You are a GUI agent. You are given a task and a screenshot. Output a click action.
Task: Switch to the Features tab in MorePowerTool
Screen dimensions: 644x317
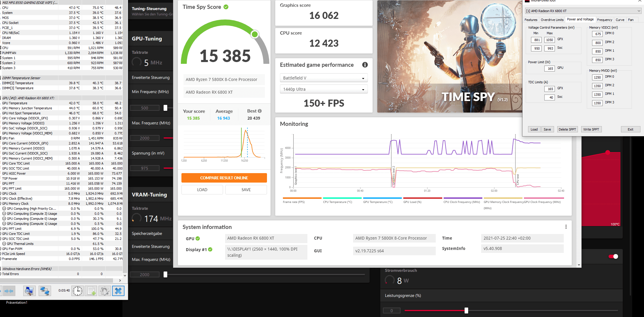pyautogui.click(x=531, y=20)
